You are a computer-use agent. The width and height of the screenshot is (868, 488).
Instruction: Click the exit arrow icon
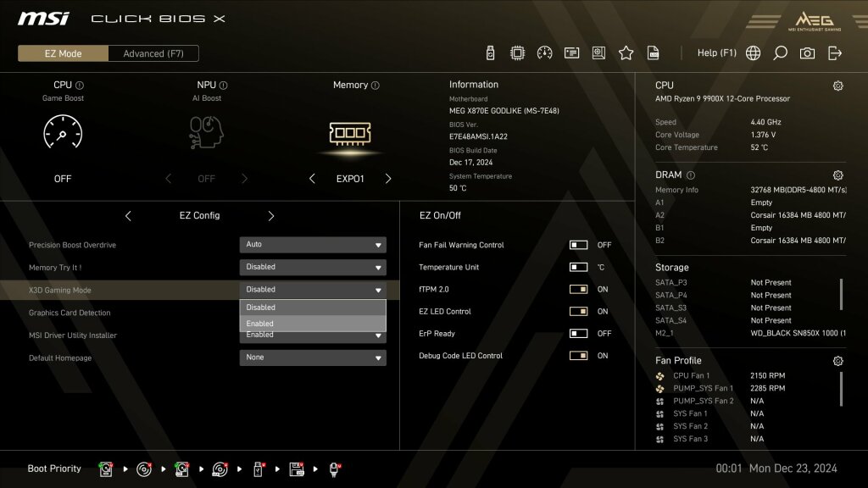(x=835, y=53)
